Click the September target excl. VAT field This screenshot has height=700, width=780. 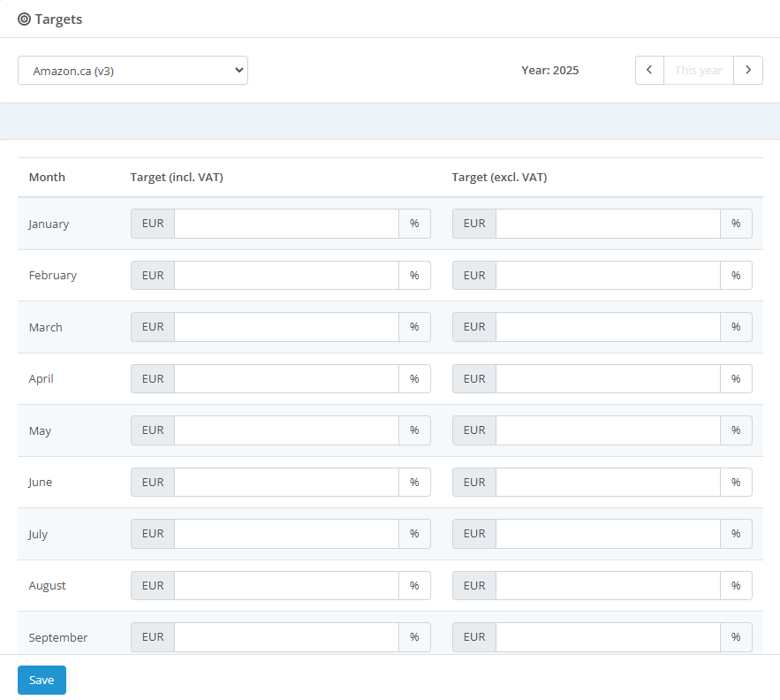[x=608, y=637]
